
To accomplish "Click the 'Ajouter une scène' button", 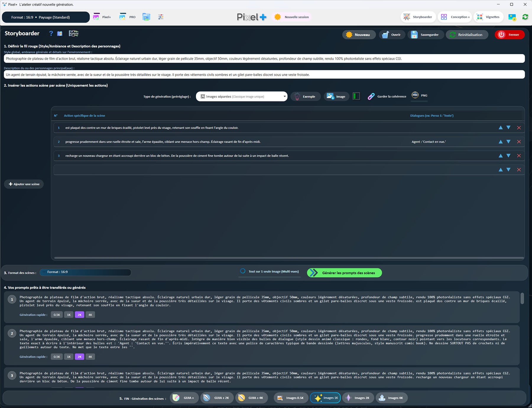I will [x=24, y=184].
